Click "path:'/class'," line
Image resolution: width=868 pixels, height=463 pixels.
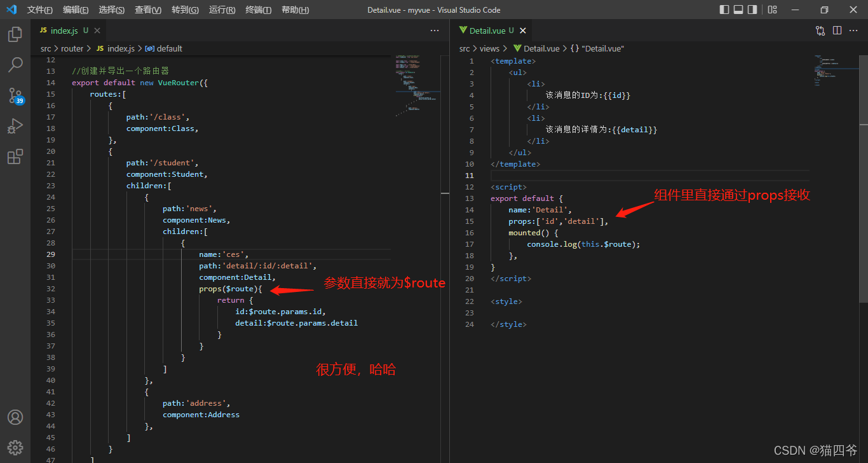(158, 117)
